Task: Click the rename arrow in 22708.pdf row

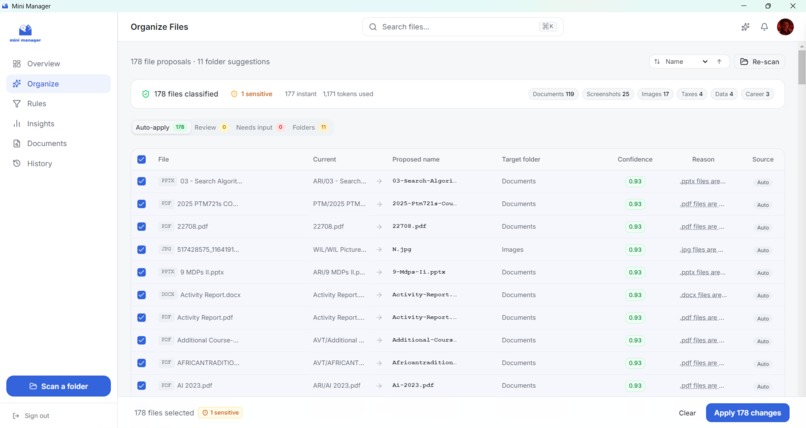Action: 379,227
